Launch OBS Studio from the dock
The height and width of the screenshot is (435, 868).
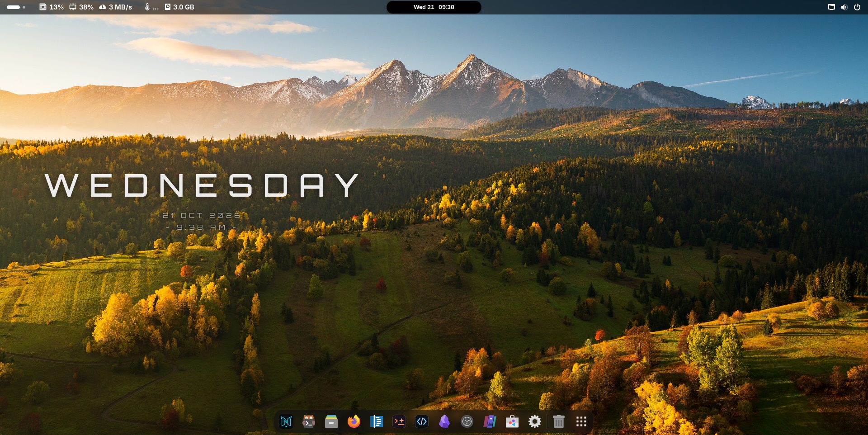click(467, 421)
